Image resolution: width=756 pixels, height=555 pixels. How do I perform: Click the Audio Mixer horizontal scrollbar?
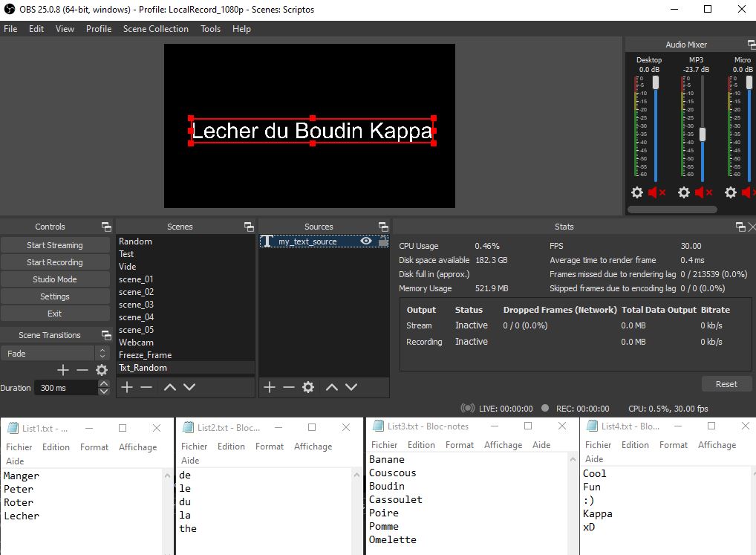click(x=672, y=210)
